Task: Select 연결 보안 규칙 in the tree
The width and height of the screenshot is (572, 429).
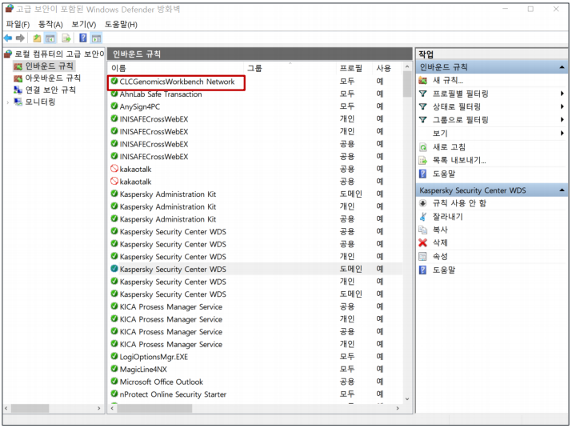Action: coord(50,90)
